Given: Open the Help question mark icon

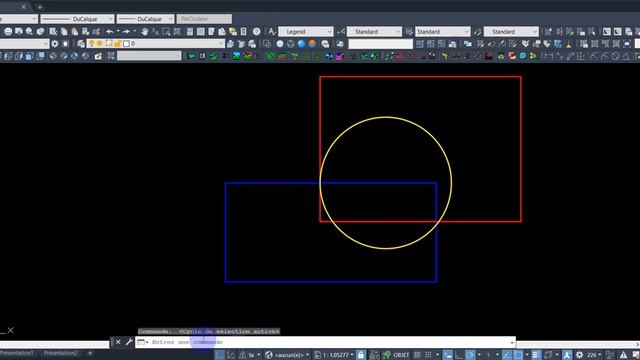Looking at the screenshot, I should click(x=256, y=31).
